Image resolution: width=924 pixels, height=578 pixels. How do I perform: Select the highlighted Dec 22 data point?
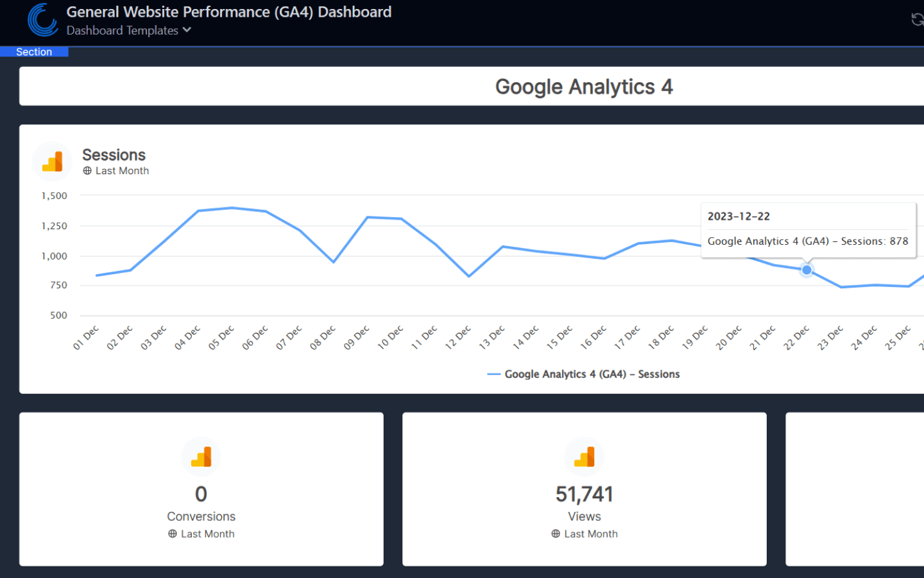point(807,270)
